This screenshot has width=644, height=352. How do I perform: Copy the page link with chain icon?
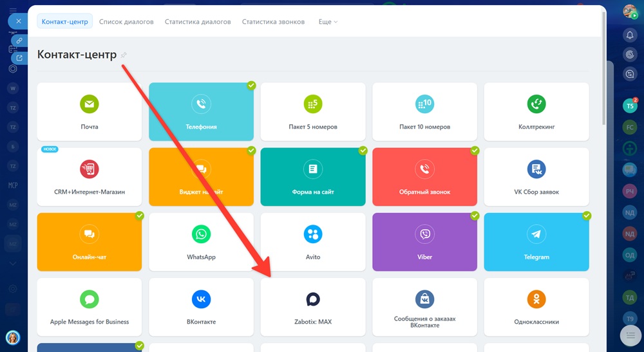[x=19, y=41]
